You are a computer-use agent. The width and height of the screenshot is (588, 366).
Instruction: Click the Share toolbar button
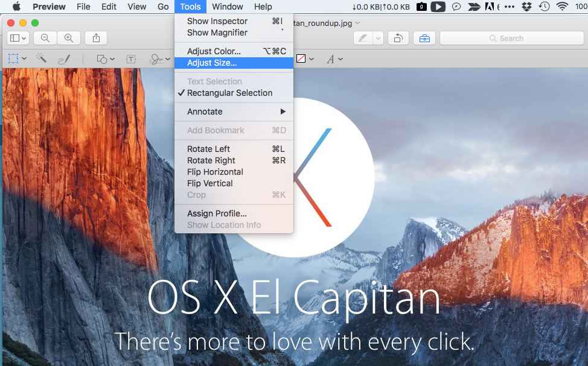[96, 38]
